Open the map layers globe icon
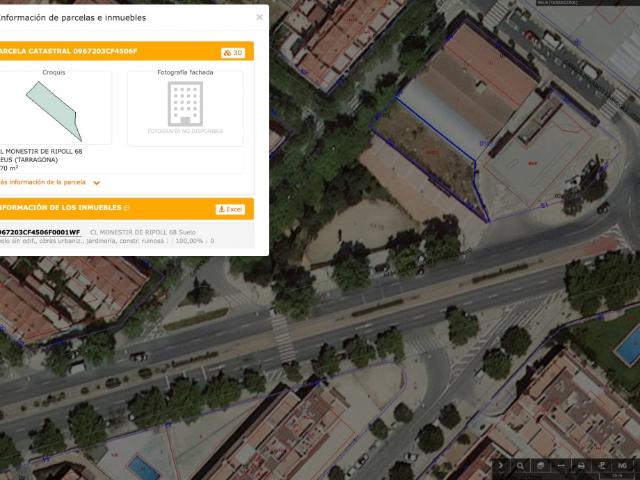The image size is (640, 480). point(541,466)
